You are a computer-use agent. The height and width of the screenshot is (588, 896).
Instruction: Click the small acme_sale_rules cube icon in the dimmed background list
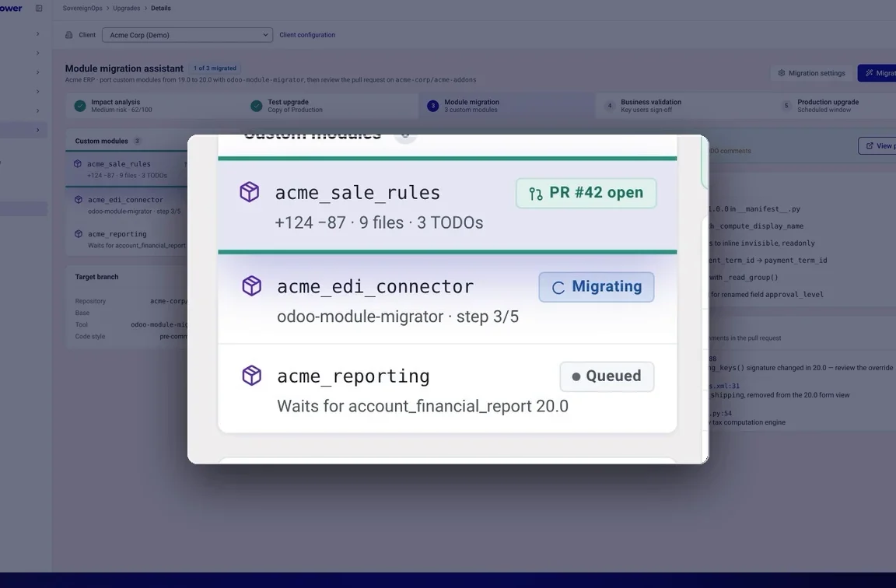(78, 164)
